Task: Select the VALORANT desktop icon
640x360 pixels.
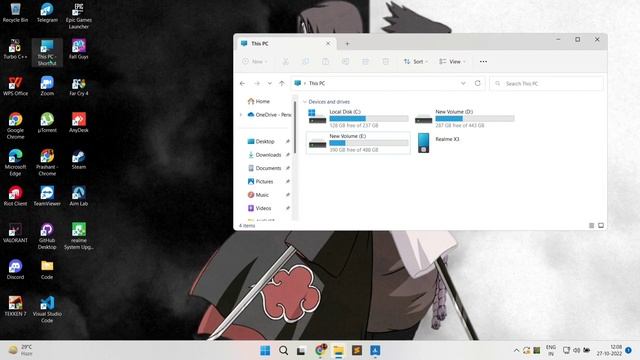Action: point(15,233)
